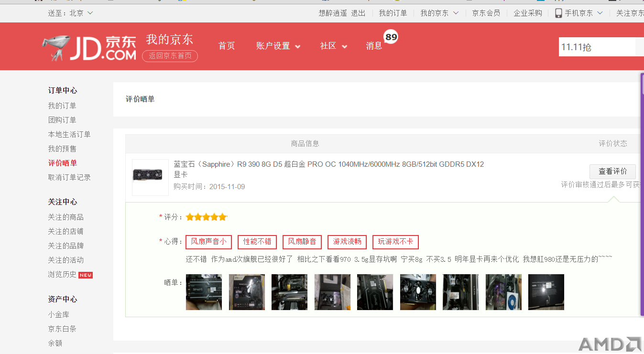Open 小金库 in the sidebar

(58, 314)
